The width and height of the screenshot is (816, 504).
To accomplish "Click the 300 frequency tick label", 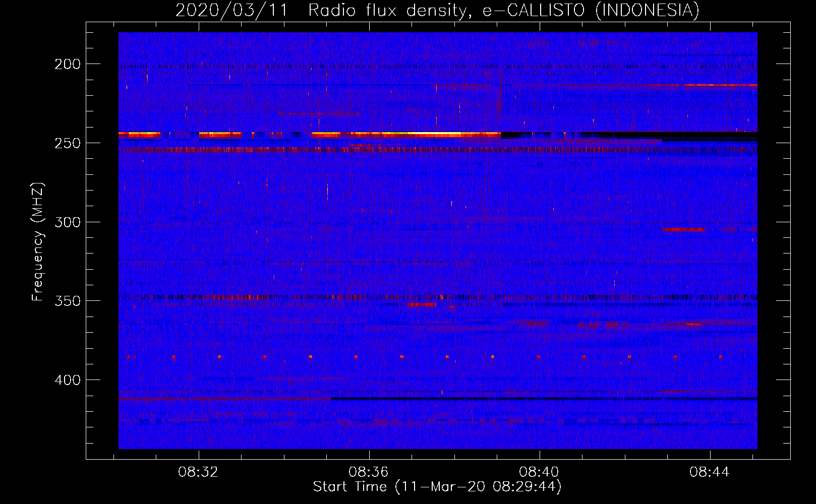I will tap(68, 222).
